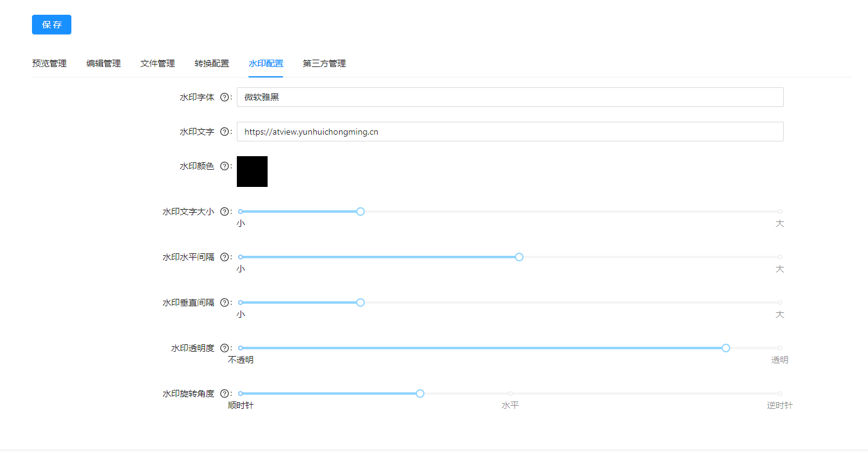Click 大 label on 水印垂直间隔 slider
868x455 pixels.
779,314
